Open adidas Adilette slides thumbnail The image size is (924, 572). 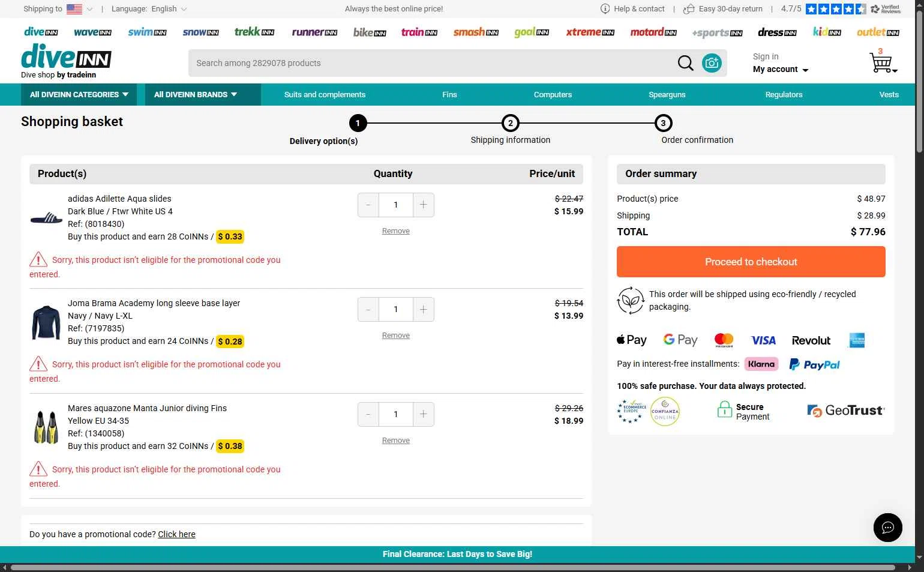click(46, 218)
